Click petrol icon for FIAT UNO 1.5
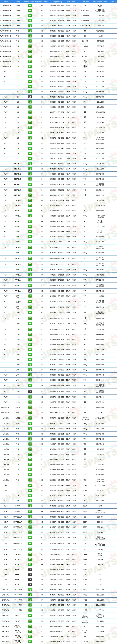Image resolution: width=117 pixels, height=644 pixels. (30, 386)
